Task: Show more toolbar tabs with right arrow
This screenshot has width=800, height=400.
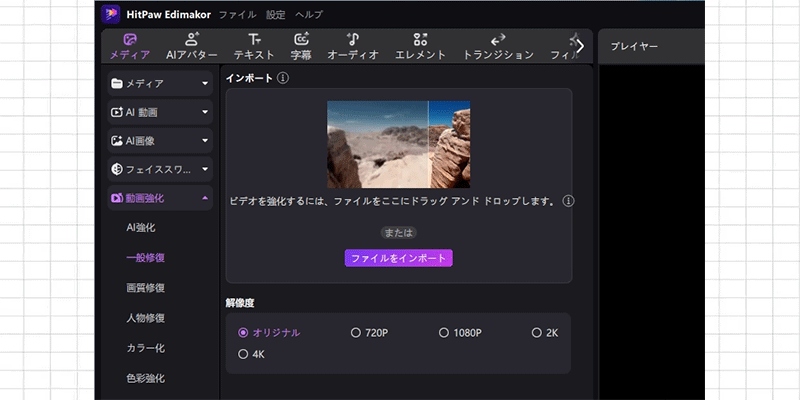Action: tap(580, 46)
